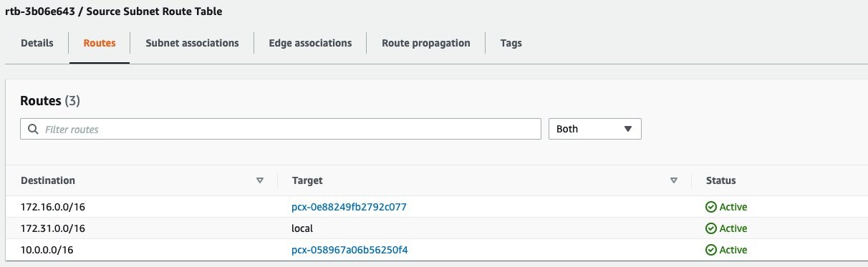
Task: Click the Active checkmark icon for 172.31.0.0/16 route
Action: pos(711,228)
